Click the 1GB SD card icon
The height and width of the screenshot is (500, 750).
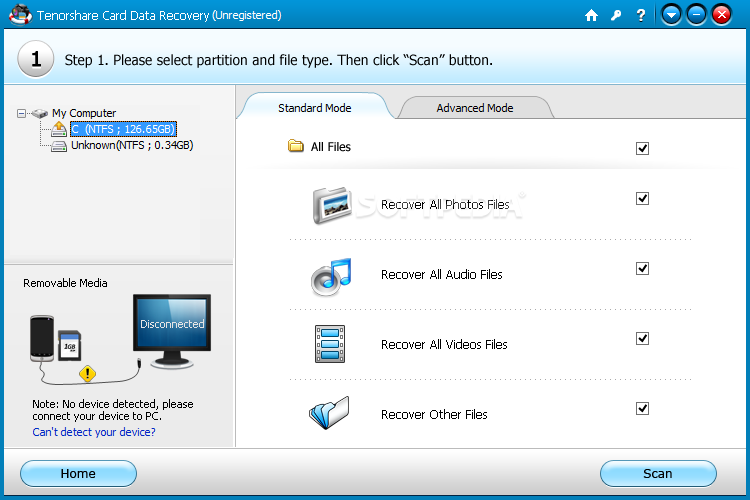coord(70,345)
